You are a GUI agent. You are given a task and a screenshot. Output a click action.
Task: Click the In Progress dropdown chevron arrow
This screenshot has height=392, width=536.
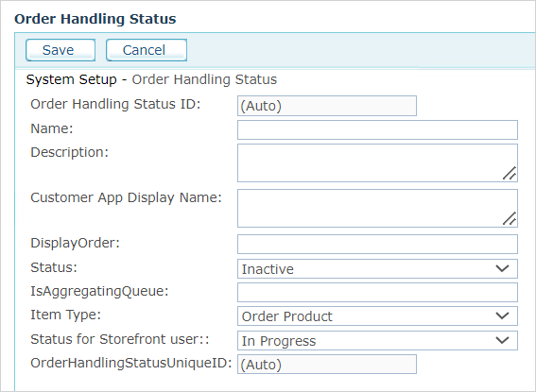(x=502, y=340)
